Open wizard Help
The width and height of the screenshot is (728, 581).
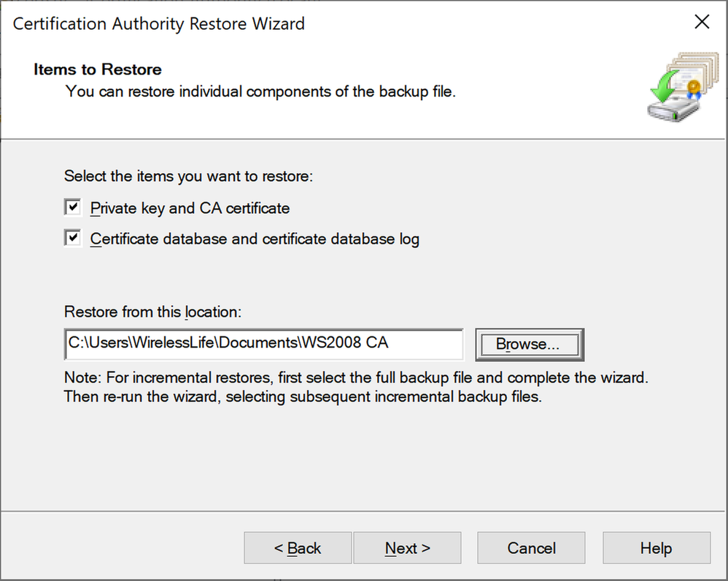click(x=657, y=548)
